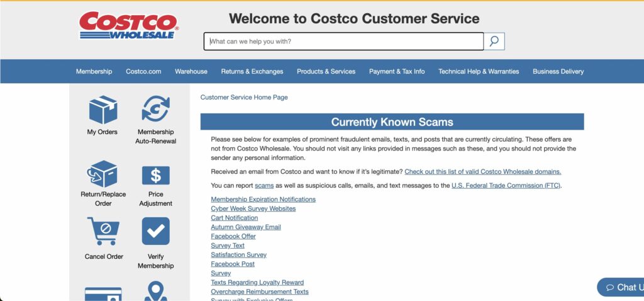Open Products & Services menu
Screen dimensions: 644x301
(x=326, y=71)
